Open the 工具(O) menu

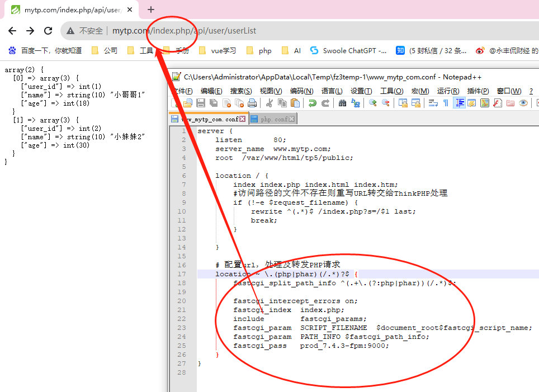(391, 91)
